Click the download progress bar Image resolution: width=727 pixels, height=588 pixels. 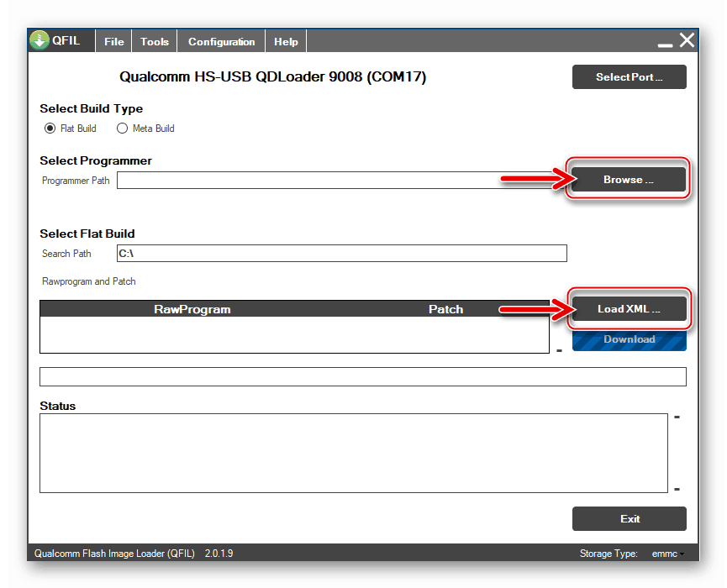pyautogui.click(x=362, y=376)
